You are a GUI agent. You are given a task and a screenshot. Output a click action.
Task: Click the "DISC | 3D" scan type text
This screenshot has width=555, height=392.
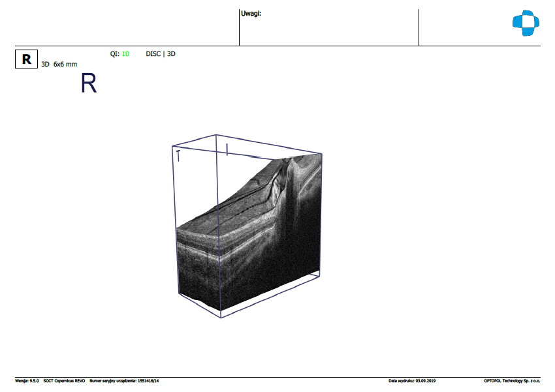(x=161, y=53)
